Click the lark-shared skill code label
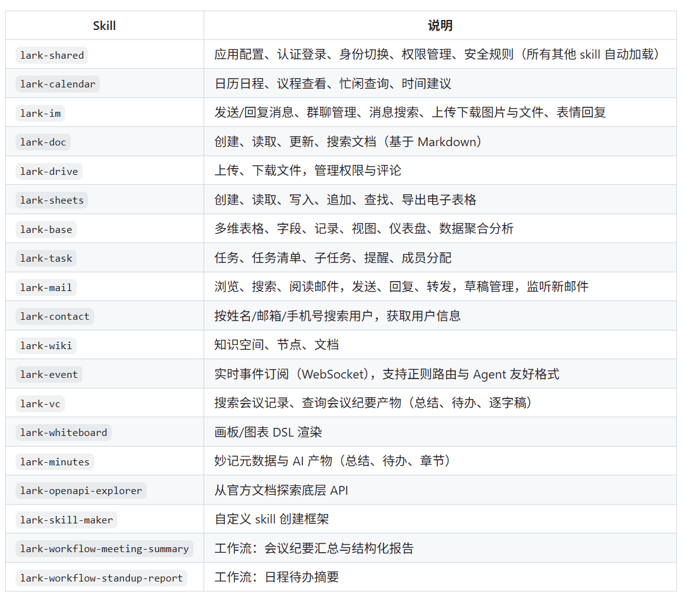 pyautogui.click(x=52, y=55)
